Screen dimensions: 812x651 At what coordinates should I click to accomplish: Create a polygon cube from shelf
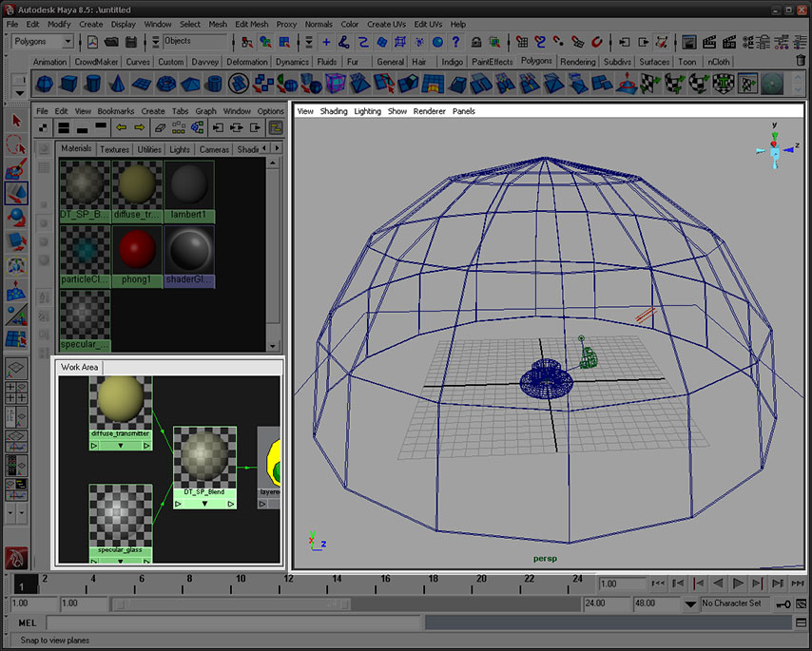click(x=68, y=84)
